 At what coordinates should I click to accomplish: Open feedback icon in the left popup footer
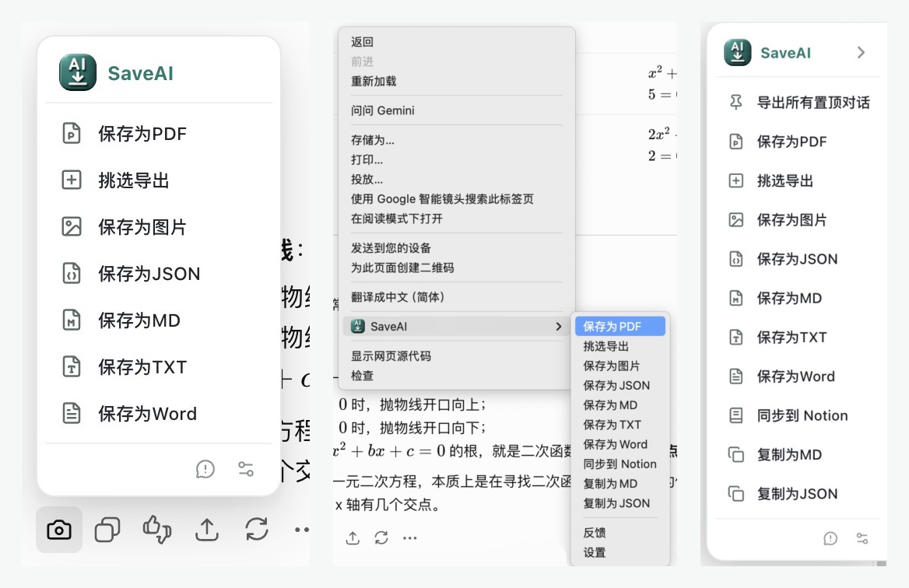205,469
